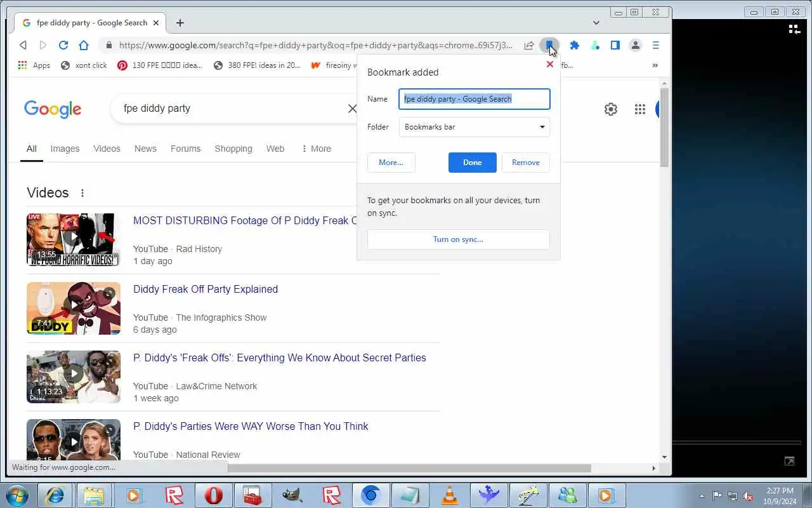Switch to the Forums search tab

[185, 149]
